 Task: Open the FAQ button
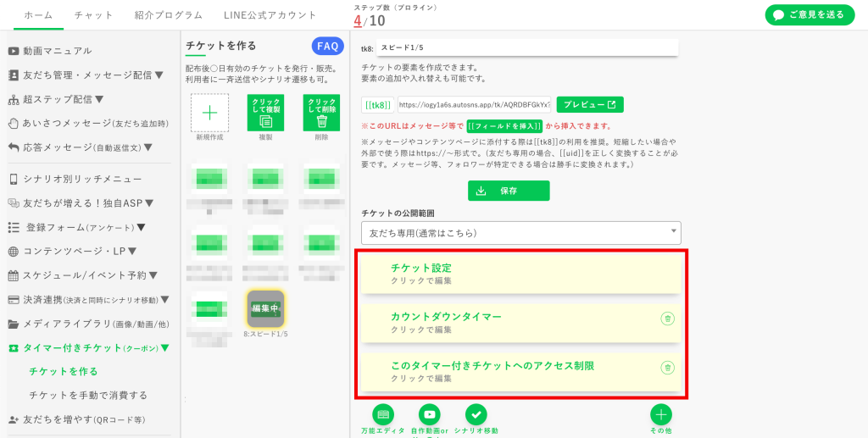(328, 47)
